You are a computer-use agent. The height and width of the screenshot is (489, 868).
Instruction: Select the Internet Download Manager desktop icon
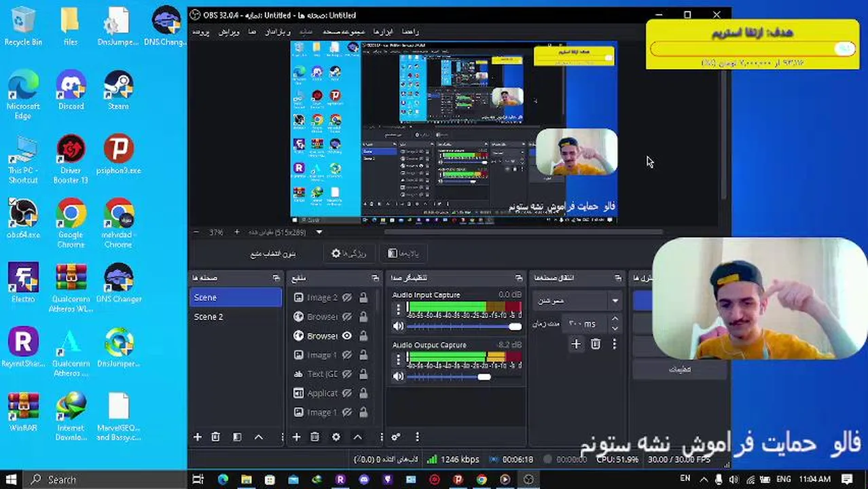[71, 416]
